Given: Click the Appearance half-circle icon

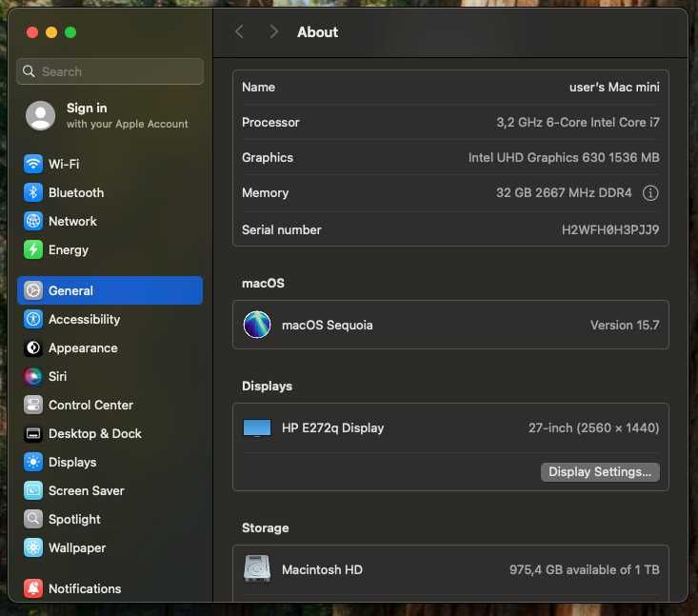Looking at the screenshot, I should pos(33,348).
